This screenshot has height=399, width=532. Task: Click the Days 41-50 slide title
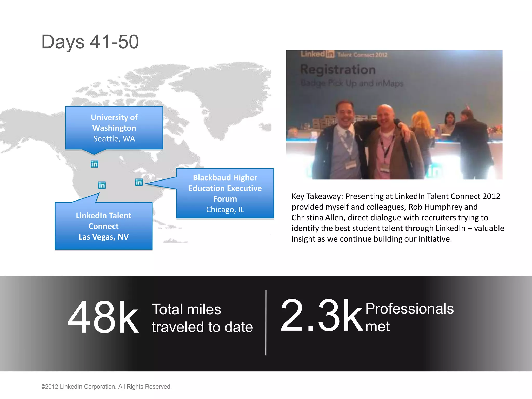tap(90, 42)
